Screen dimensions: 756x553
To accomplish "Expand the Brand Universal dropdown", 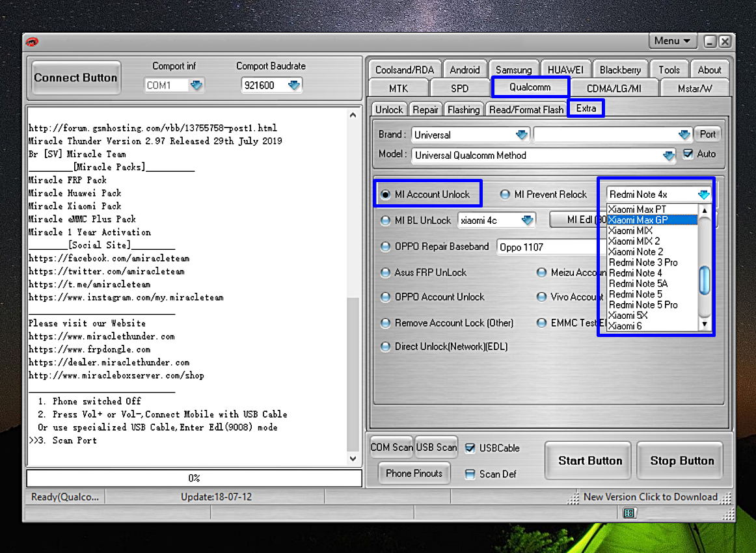I will pos(521,135).
